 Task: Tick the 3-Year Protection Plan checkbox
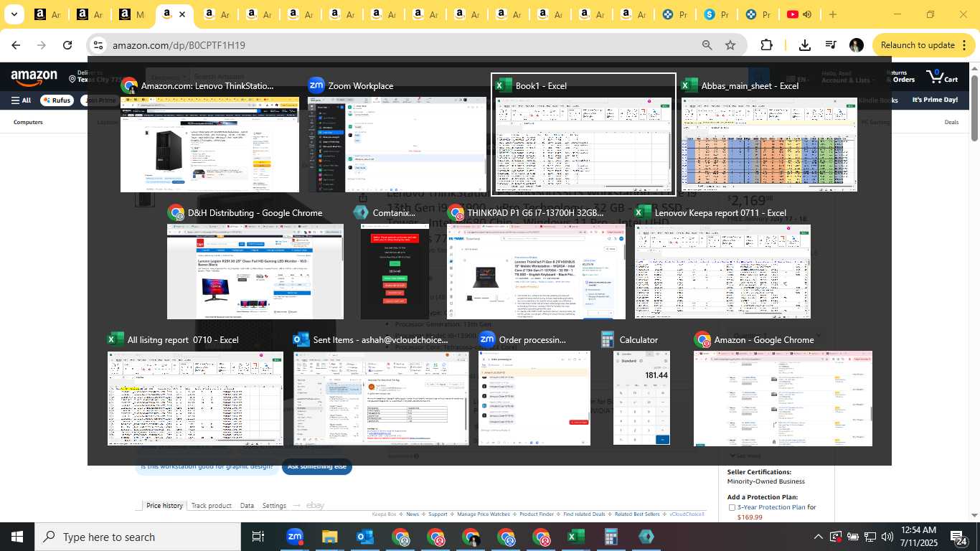pyautogui.click(x=732, y=507)
